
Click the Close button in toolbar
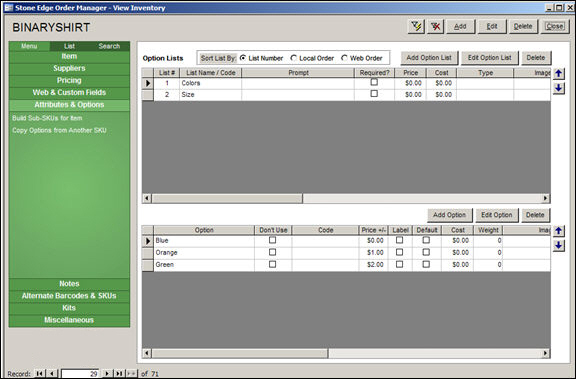tap(554, 26)
